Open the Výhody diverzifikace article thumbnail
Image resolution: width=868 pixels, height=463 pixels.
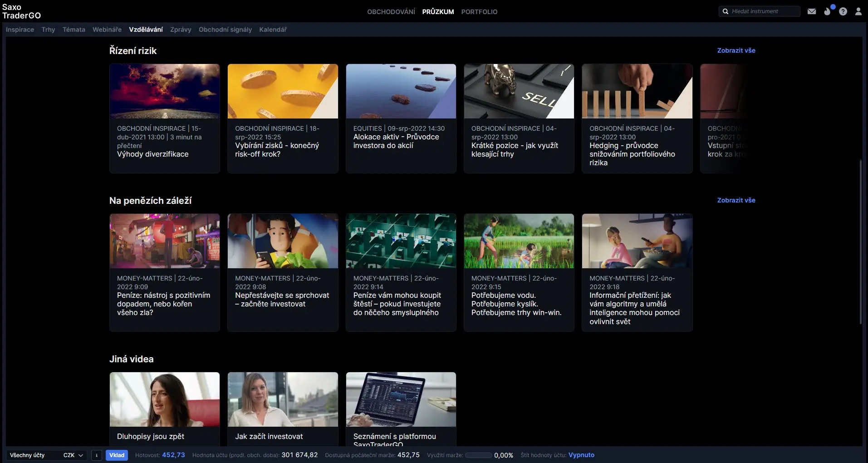coord(165,91)
